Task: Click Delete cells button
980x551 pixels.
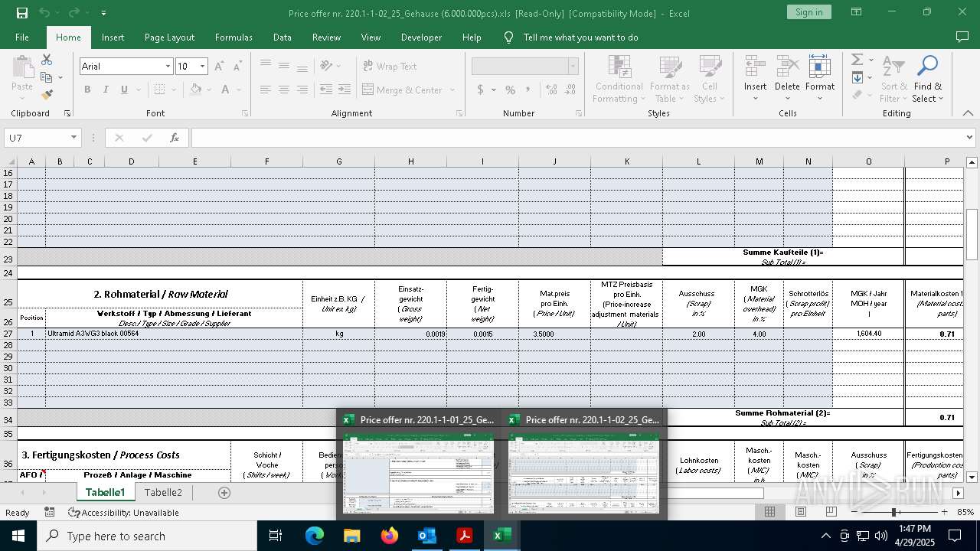Action: click(787, 79)
